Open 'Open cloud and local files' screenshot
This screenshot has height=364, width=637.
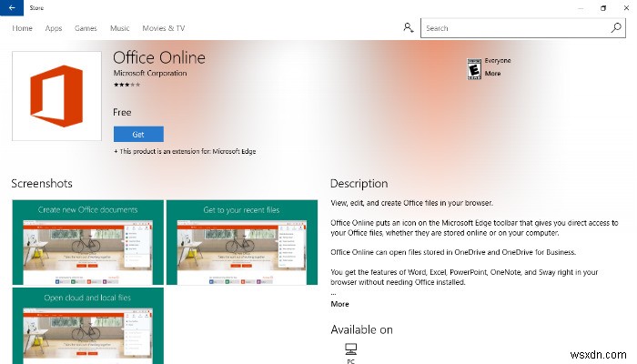pos(88,326)
